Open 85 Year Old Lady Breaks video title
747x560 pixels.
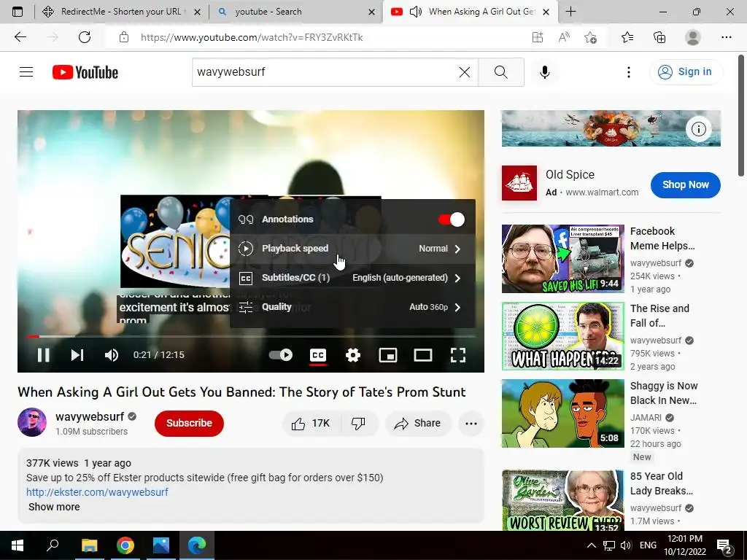661,483
